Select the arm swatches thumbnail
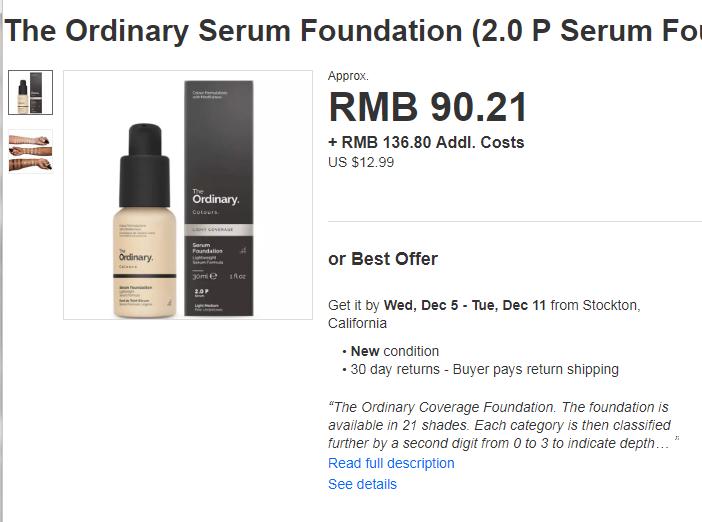 (x=30, y=151)
